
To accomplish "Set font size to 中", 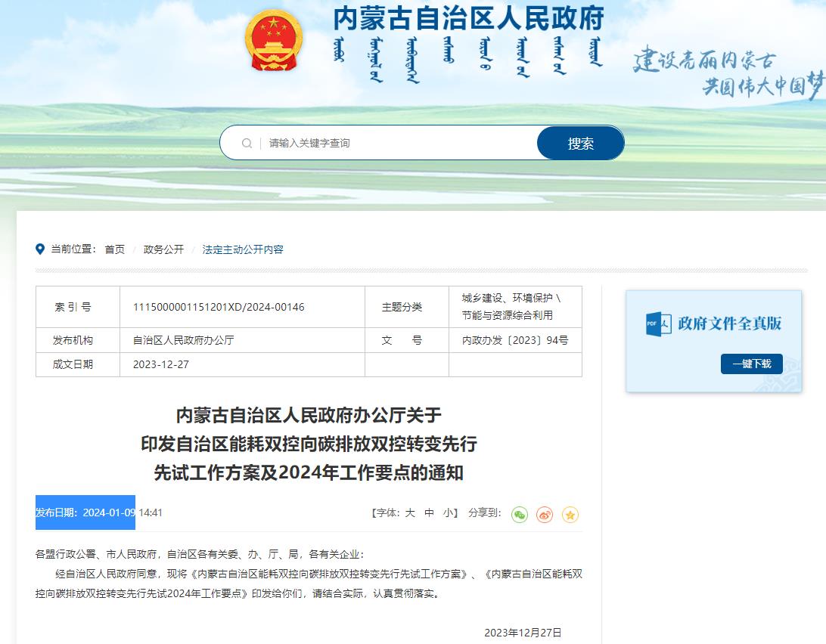I will pyautogui.click(x=429, y=512).
